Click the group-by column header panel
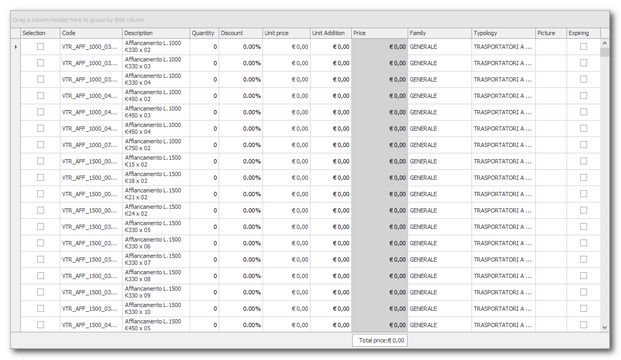Image resolution: width=621 pixels, height=360 pixels. tap(310, 20)
